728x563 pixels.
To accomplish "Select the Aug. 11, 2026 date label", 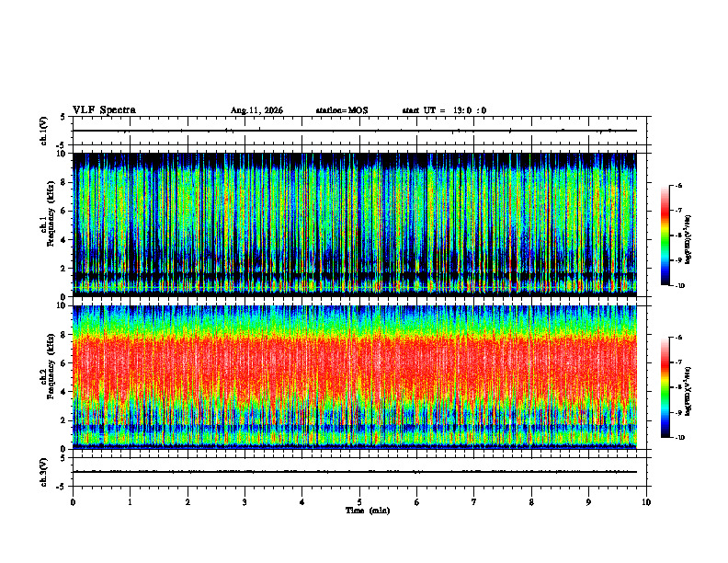I will pos(256,110).
